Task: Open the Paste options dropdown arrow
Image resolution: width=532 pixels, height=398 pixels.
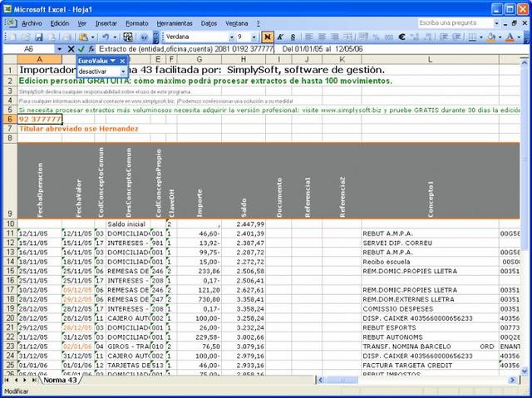Action: tap(92, 37)
